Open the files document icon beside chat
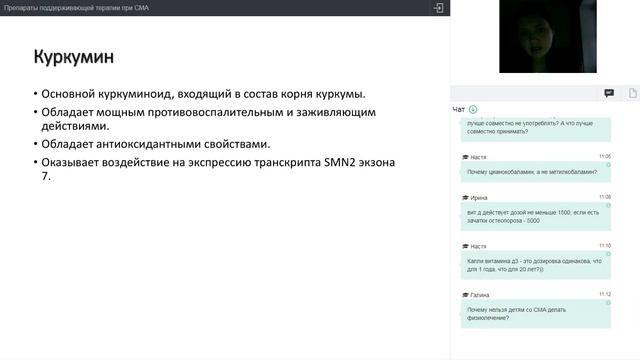 click(x=633, y=93)
